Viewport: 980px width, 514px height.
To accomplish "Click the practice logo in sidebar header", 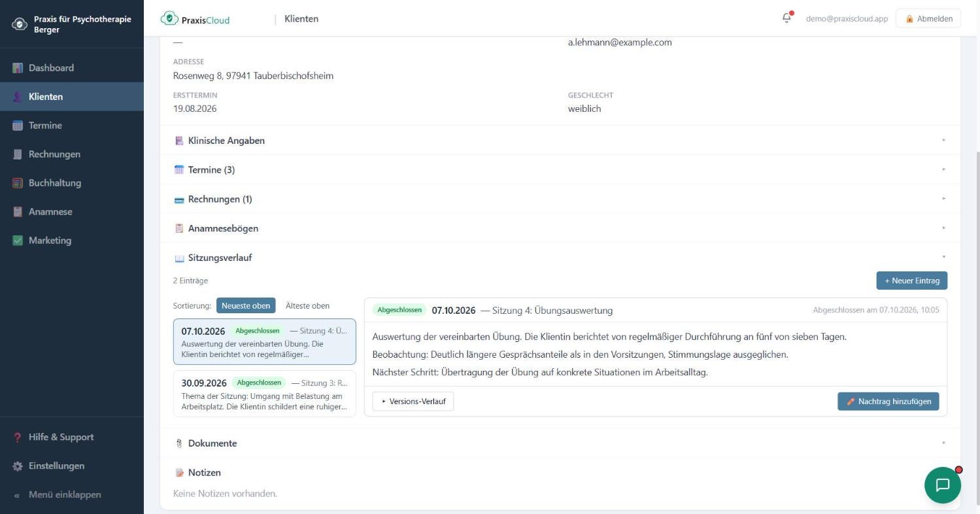I will [x=20, y=24].
